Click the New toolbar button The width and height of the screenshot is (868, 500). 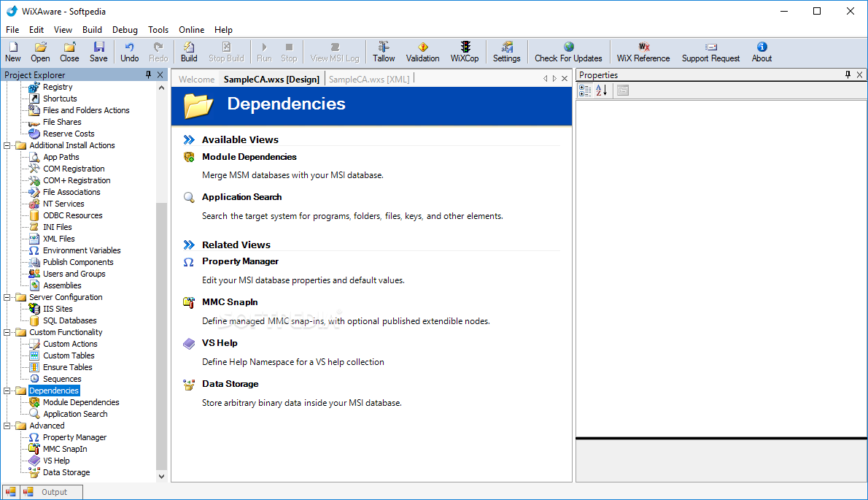12,52
